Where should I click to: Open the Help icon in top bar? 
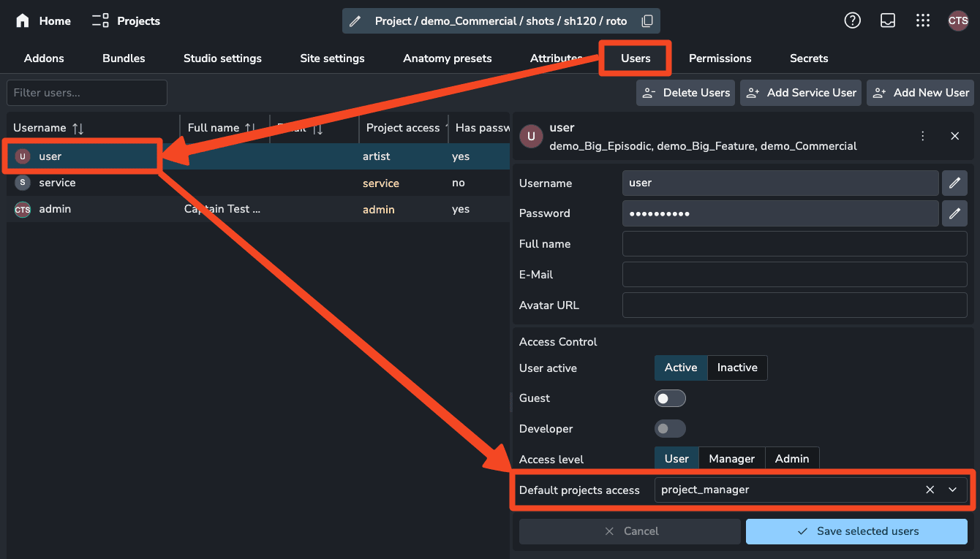(x=852, y=20)
